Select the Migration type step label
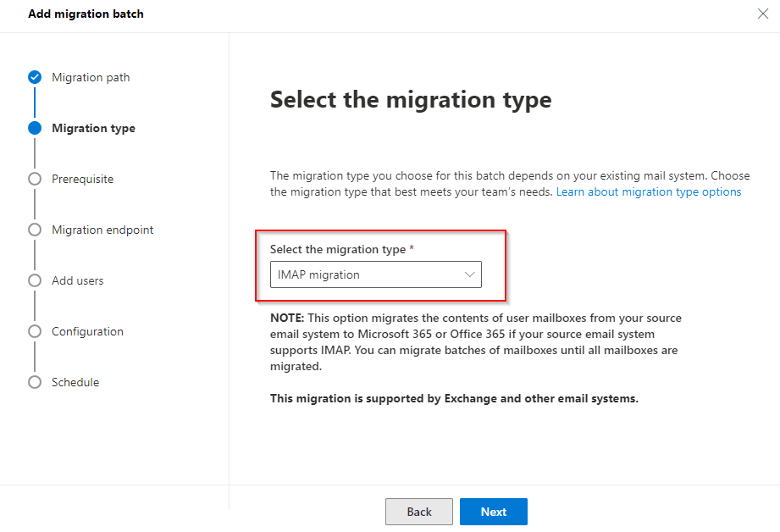This screenshot has width=780, height=532. pos(93,128)
